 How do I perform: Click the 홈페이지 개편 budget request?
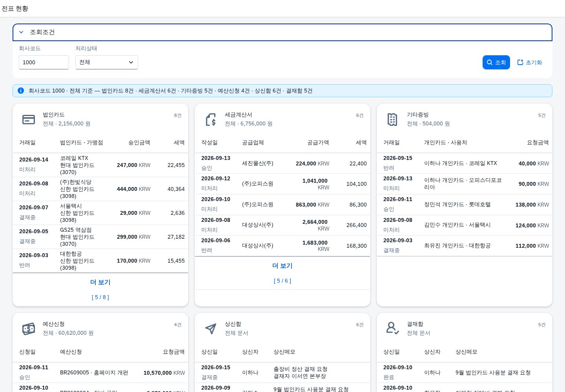pyautogui.click(x=100, y=373)
